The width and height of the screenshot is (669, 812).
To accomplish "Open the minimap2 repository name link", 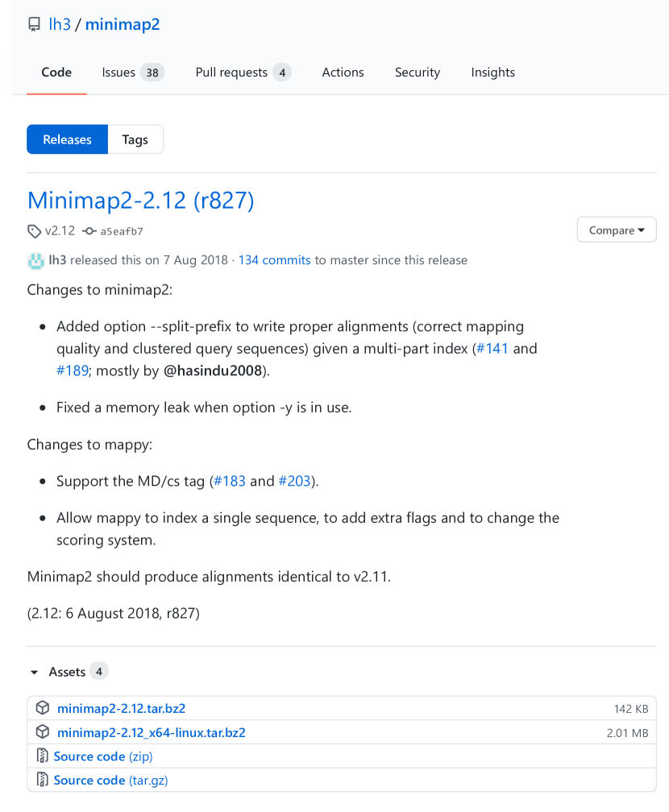I will click(x=123, y=24).
